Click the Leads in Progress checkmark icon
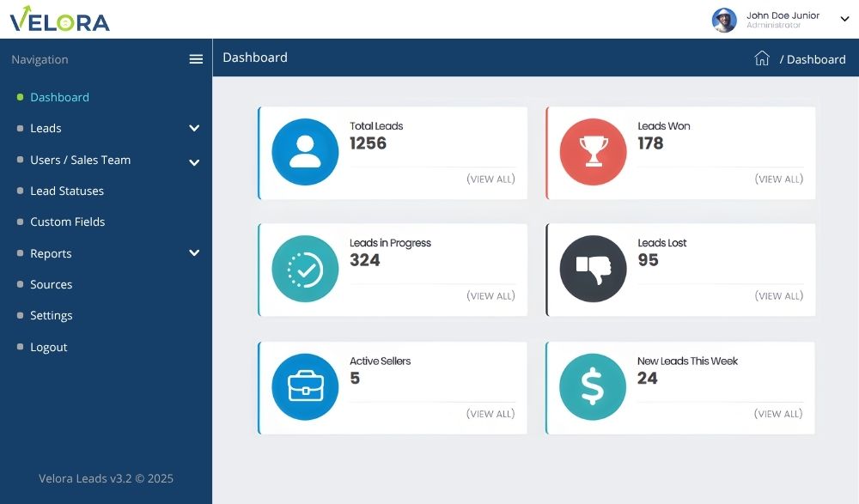The width and height of the screenshot is (859, 504). pos(305,269)
